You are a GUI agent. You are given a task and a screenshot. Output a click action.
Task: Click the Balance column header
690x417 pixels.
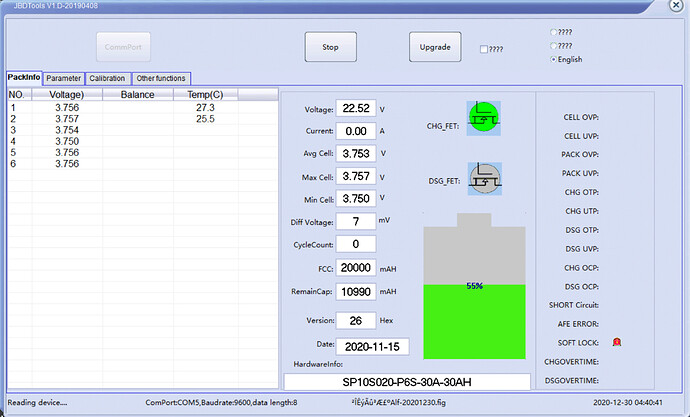(x=138, y=95)
